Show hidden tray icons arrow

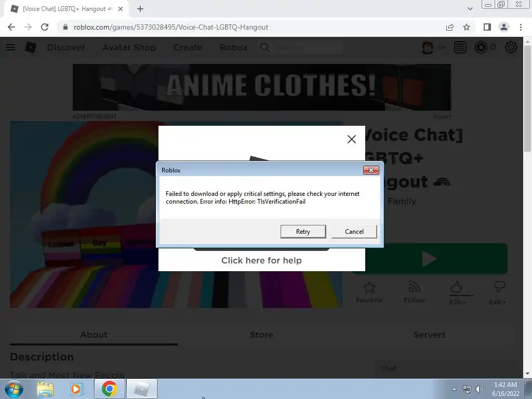(454, 389)
